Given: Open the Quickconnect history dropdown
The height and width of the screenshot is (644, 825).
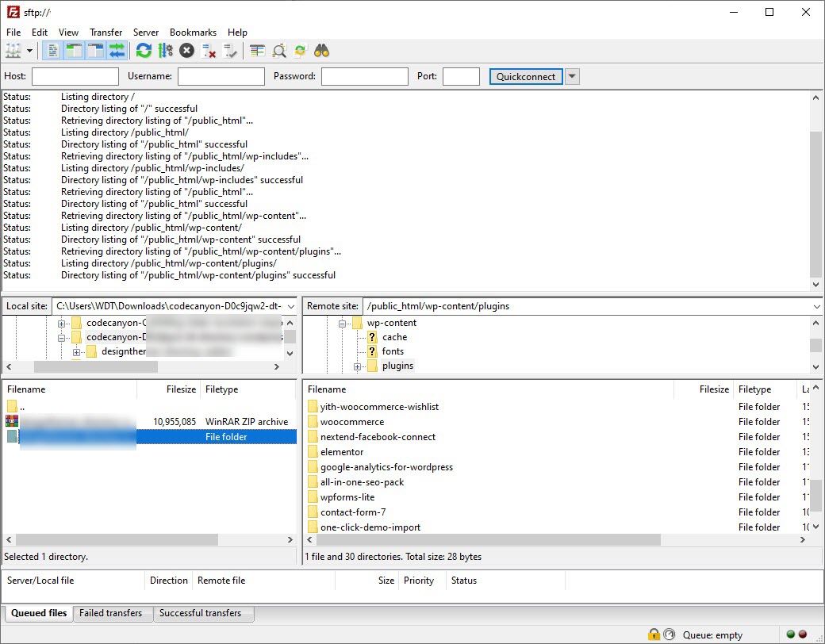Looking at the screenshot, I should point(572,77).
